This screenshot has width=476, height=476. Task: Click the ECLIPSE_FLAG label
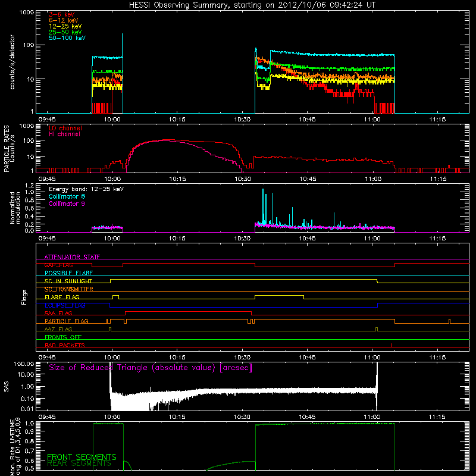65,305
